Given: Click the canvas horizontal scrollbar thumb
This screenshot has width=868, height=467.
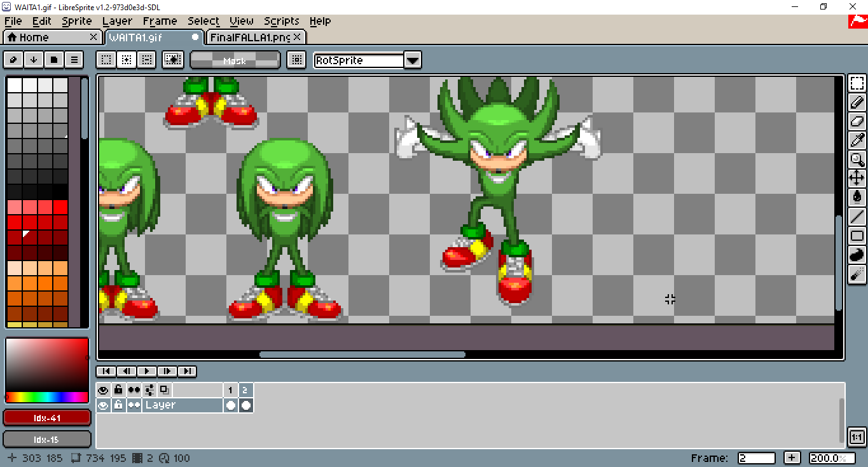Looking at the screenshot, I should point(362,355).
